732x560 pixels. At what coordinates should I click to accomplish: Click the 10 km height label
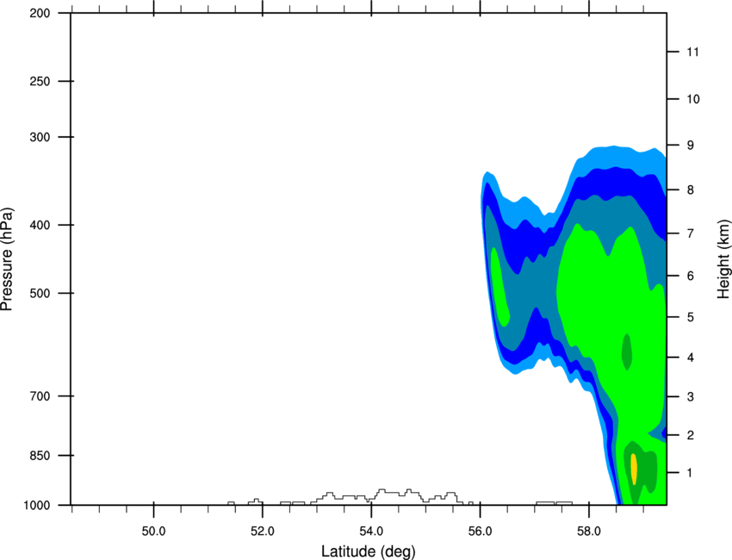point(693,99)
